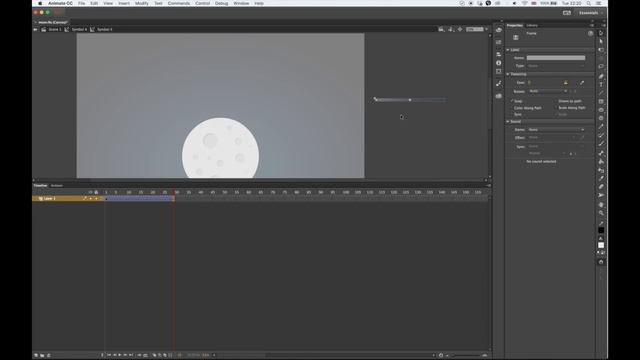Viewport: 640px width, 360px height.
Task: Collapse the Sound section
Action: (x=508, y=122)
